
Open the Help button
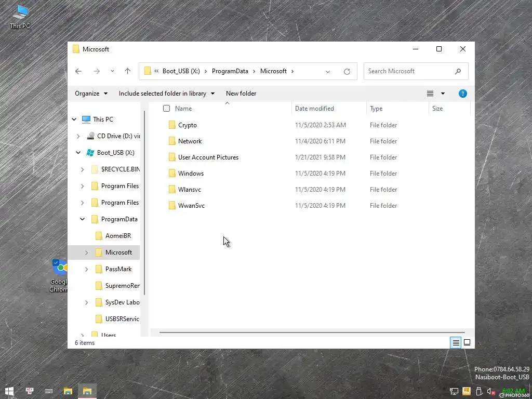(x=462, y=94)
